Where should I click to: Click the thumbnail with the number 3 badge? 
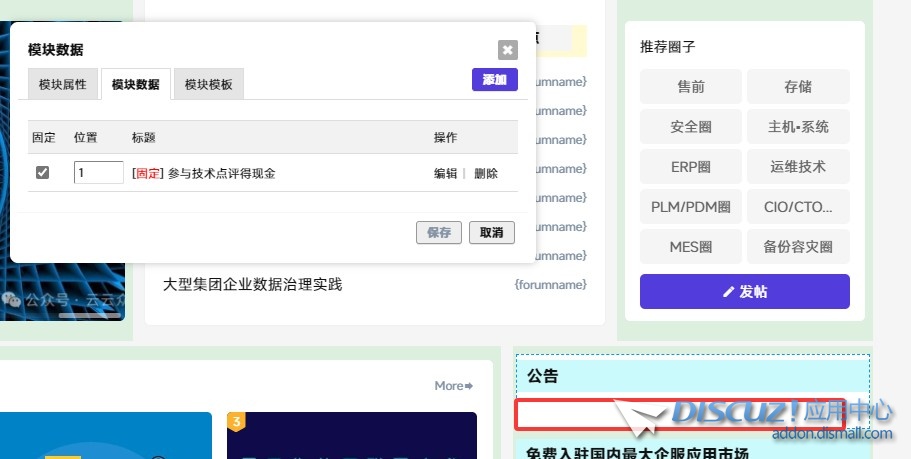[352, 436]
